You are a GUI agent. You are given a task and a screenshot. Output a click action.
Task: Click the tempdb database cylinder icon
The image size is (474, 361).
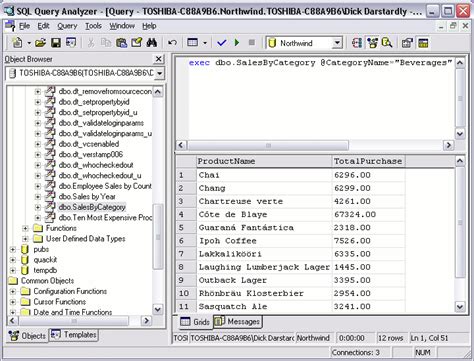pos(25,270)
